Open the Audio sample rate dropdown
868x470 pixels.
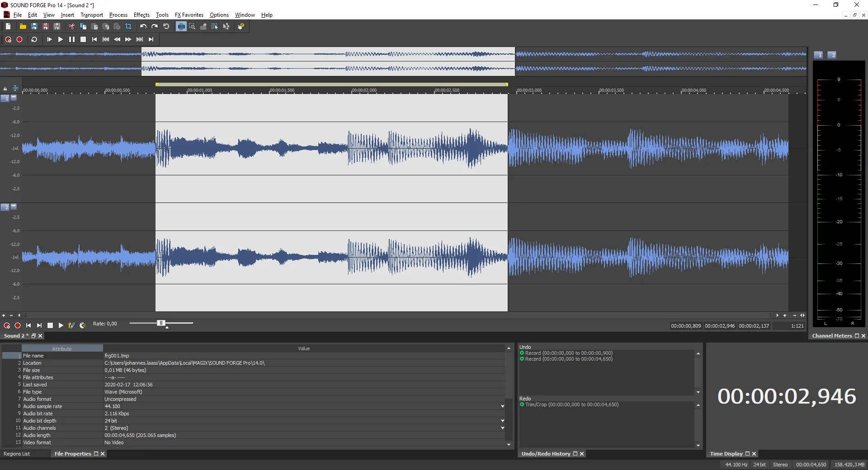(x=502, y=406)
